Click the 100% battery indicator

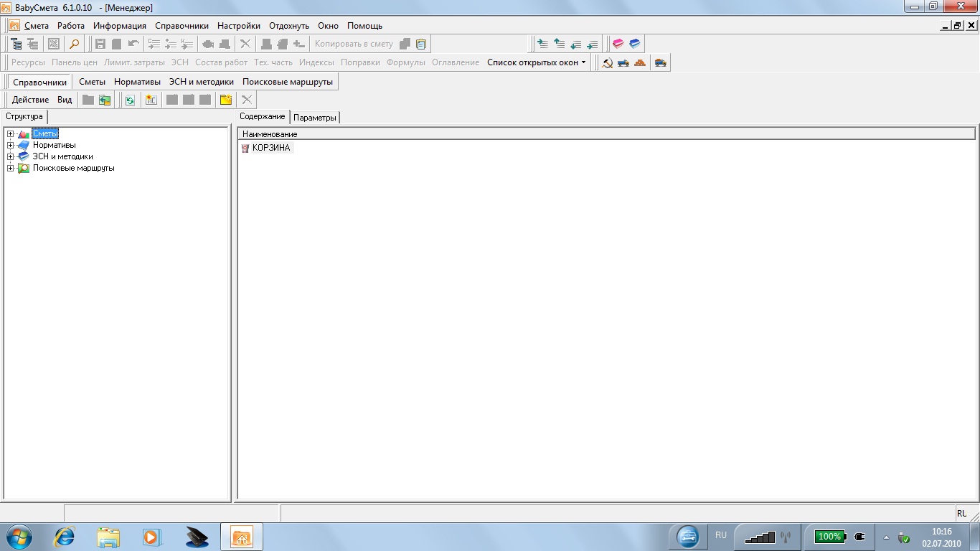[x=830, y=537]
